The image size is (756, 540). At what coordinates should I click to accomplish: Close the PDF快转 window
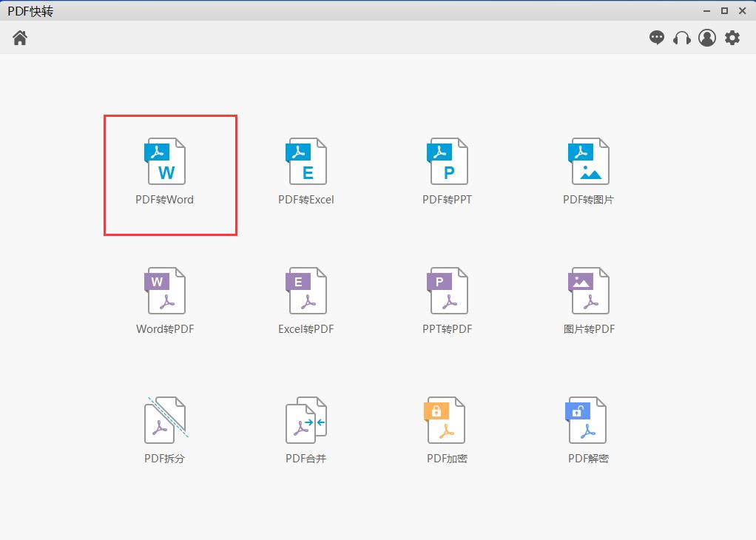click(743, 10)
